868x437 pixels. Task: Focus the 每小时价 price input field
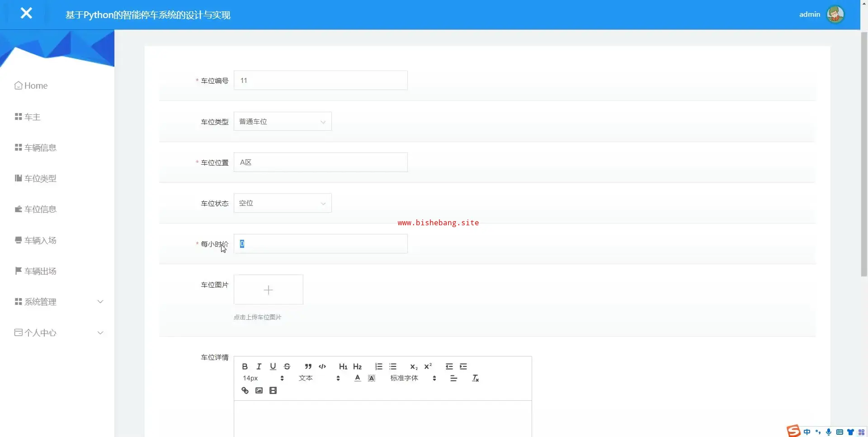tap(321, 243)
